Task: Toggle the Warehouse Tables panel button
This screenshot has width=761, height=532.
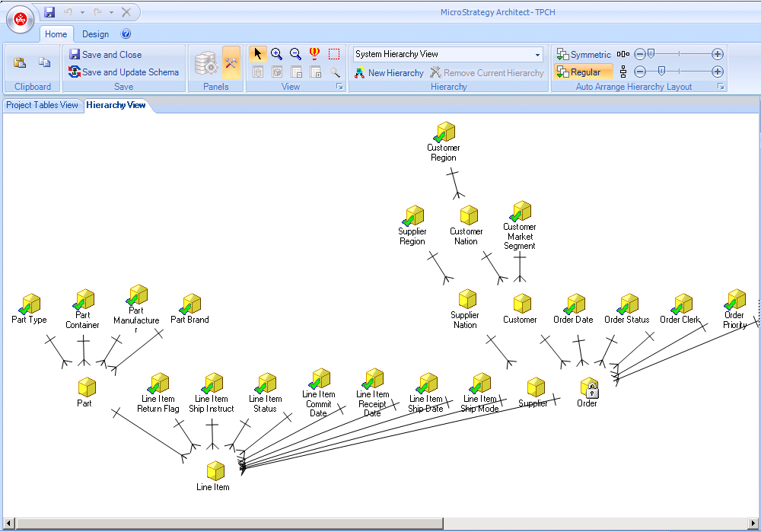Action: click(206, 62)
